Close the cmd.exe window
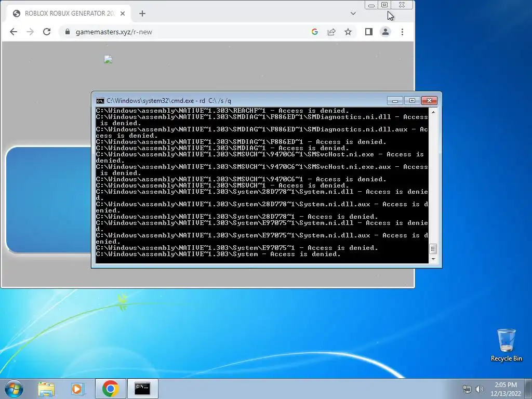The width and height of the screenshot is (532, 399). click(x=429, y=101)
